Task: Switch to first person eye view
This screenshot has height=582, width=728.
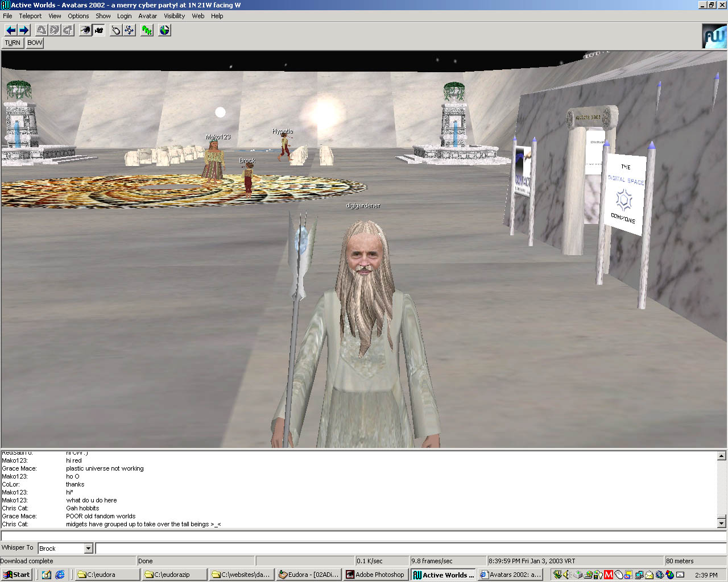Action: pos(85,30)
